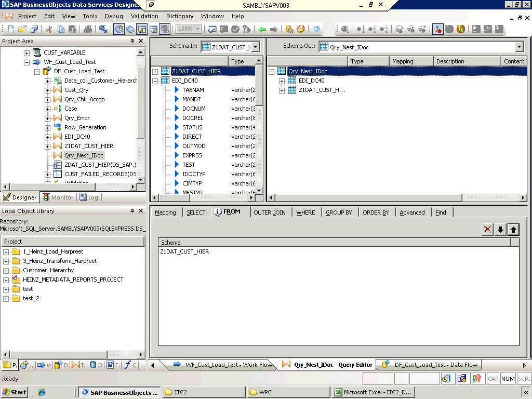Select Z1DAT_CUST_HIER row in FROM schema list
532x399 pixels.
pyautogui.click(x=339, y=251)
